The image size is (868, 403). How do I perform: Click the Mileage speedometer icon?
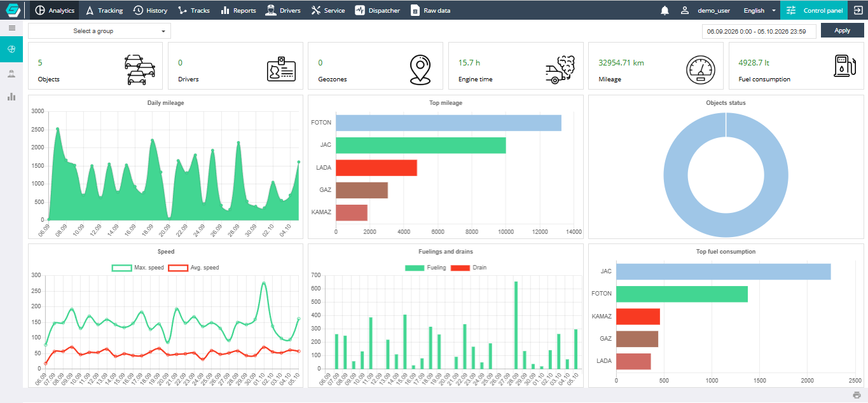(700, 69)
